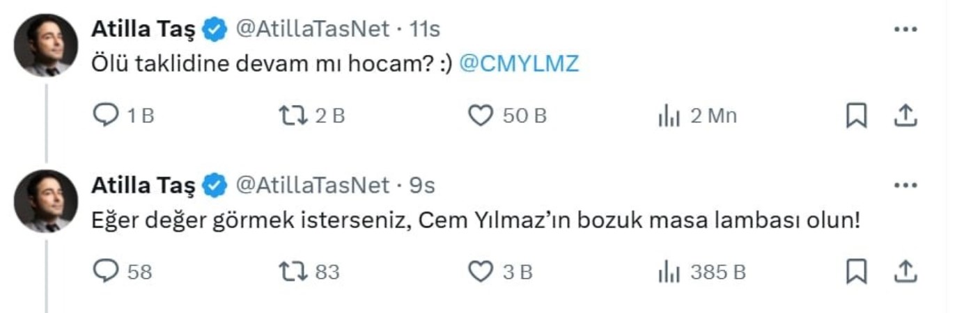Retweet the first tweet with 2 B reposts
Screen dimensions: 980x313
tap(293, 116)
